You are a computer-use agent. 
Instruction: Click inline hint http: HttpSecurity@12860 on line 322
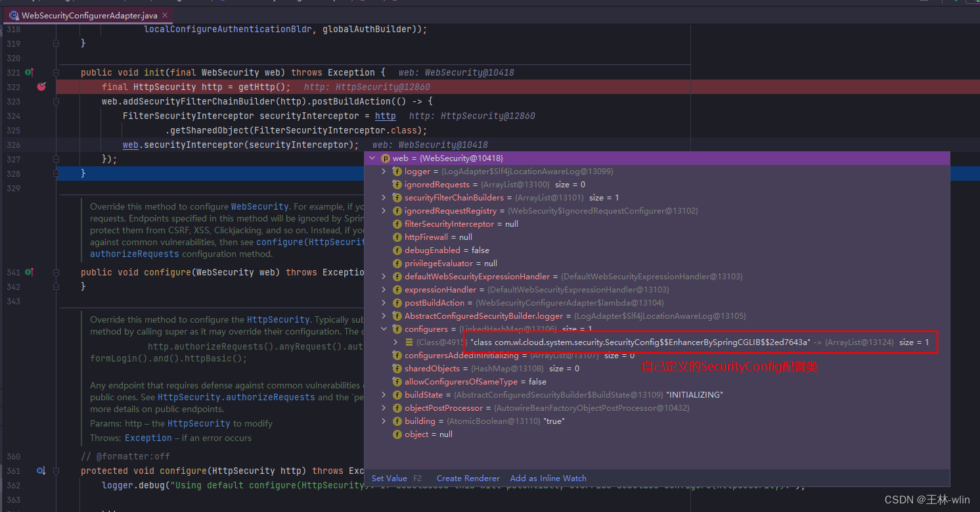click(367, 87)
